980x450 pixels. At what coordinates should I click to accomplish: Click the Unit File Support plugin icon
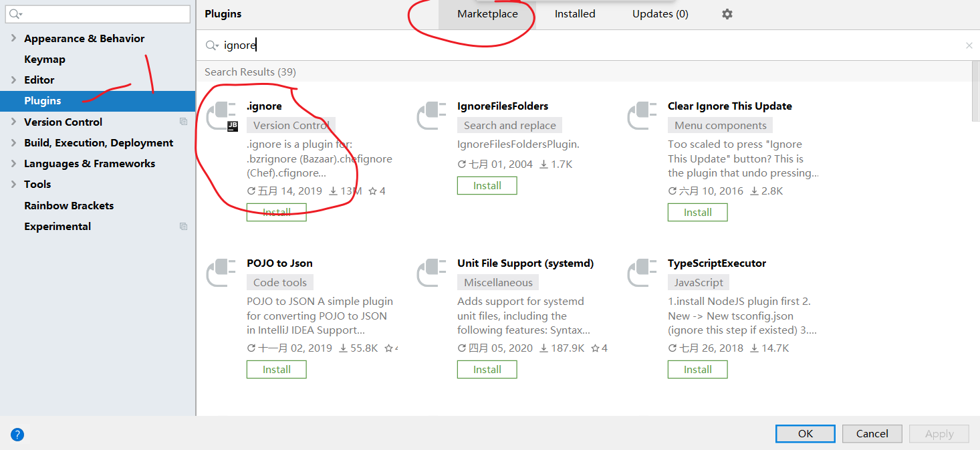[x=432, y=273]
